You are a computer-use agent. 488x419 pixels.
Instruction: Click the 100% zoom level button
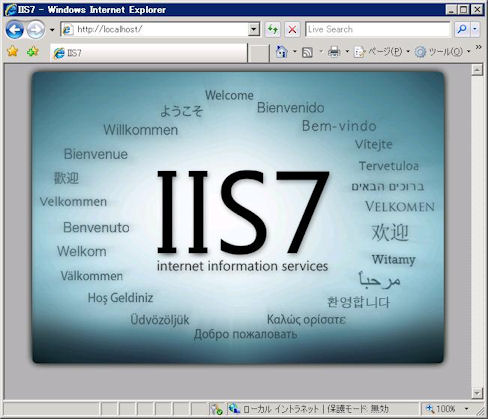(x=441, y=409)
